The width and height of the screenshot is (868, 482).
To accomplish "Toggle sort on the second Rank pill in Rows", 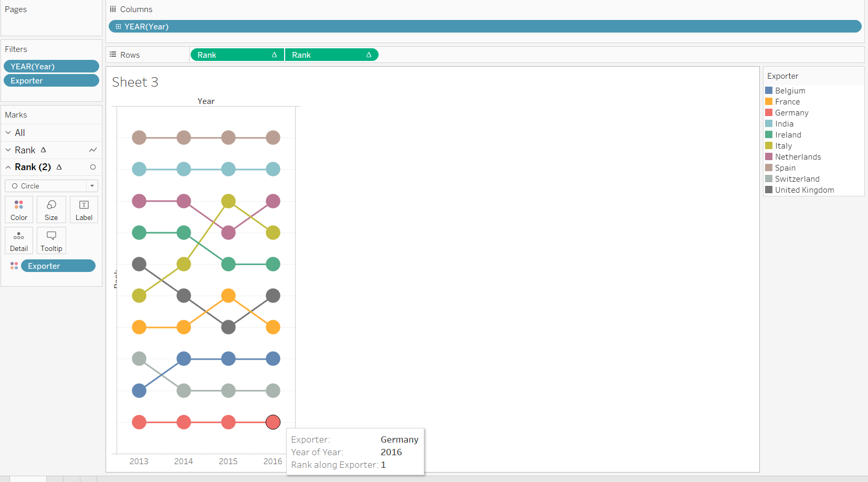I will (x=370, y=54).
